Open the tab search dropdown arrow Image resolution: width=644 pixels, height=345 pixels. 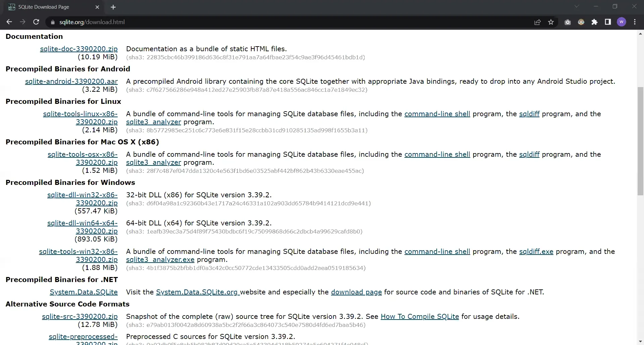pos(577,6)
